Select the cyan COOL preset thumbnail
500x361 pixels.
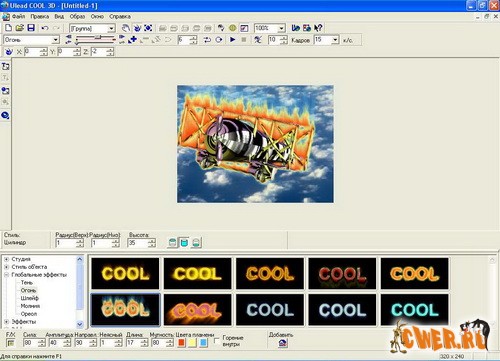[x=415, y=310]
